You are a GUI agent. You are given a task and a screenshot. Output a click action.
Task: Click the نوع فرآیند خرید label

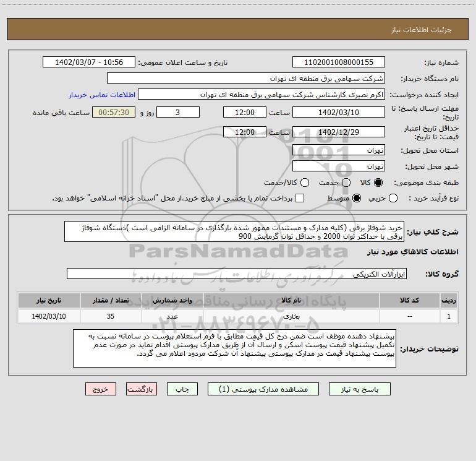[433, 198]
